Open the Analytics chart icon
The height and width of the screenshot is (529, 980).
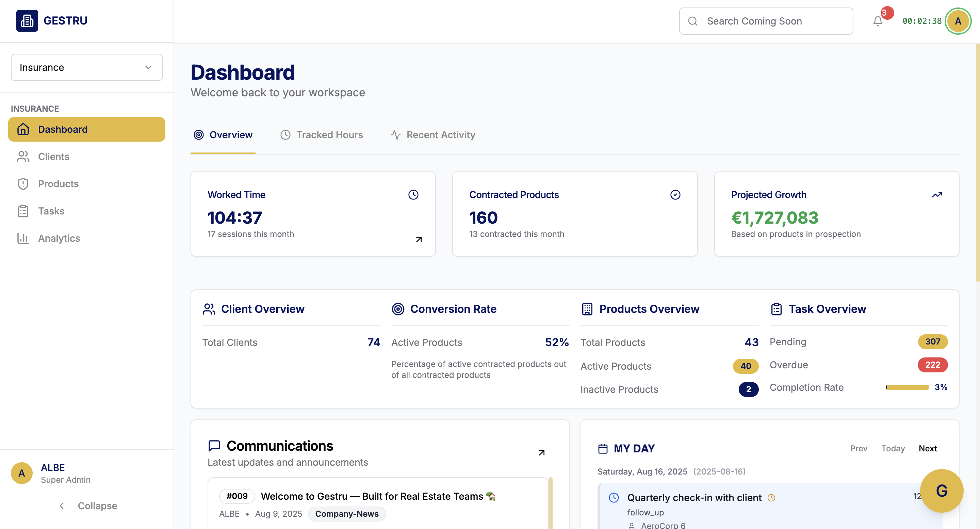[23, 238]
